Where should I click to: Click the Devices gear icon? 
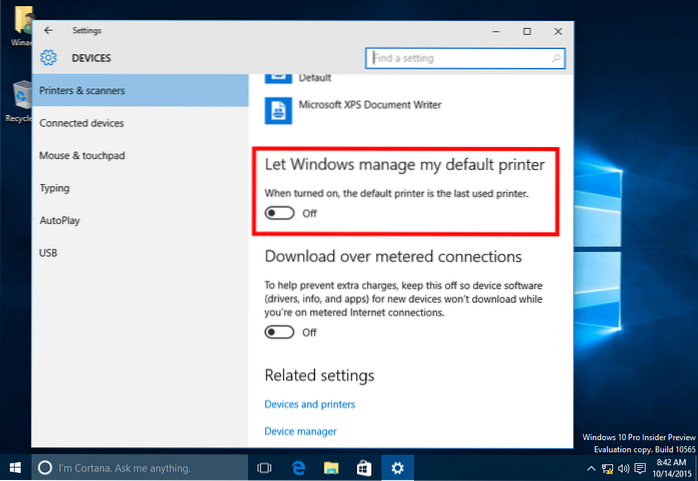pyautogui.click(x=48, y=58)
